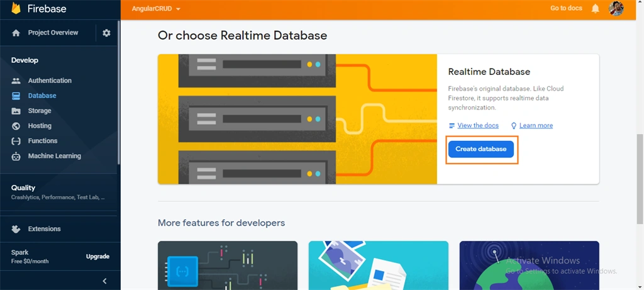Open the AngularCRUD project dropdown
This screenshot has width=644, height=290.
(156, 9)
